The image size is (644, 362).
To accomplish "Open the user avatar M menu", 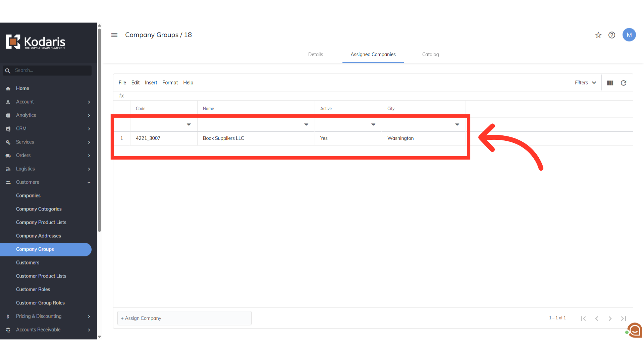I will [x=629, y=35].
